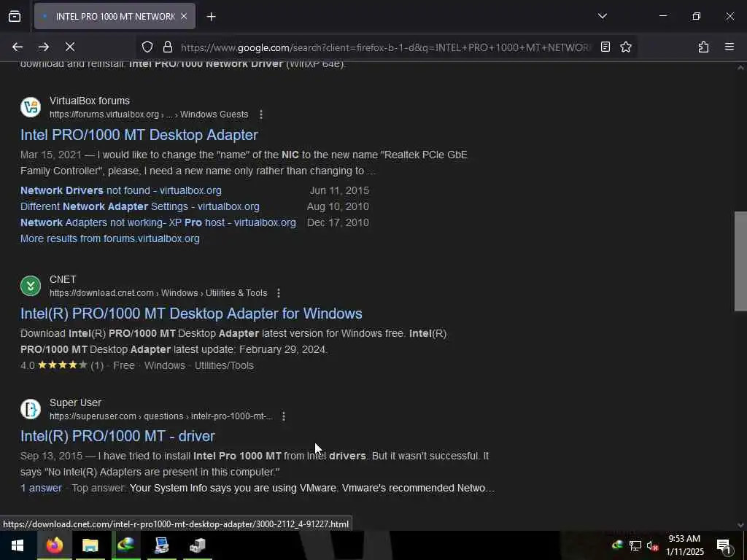Screen dimensions: 747x560
Task: Open the Firefox hamburger menu
Action: click(x=729, y=47)
